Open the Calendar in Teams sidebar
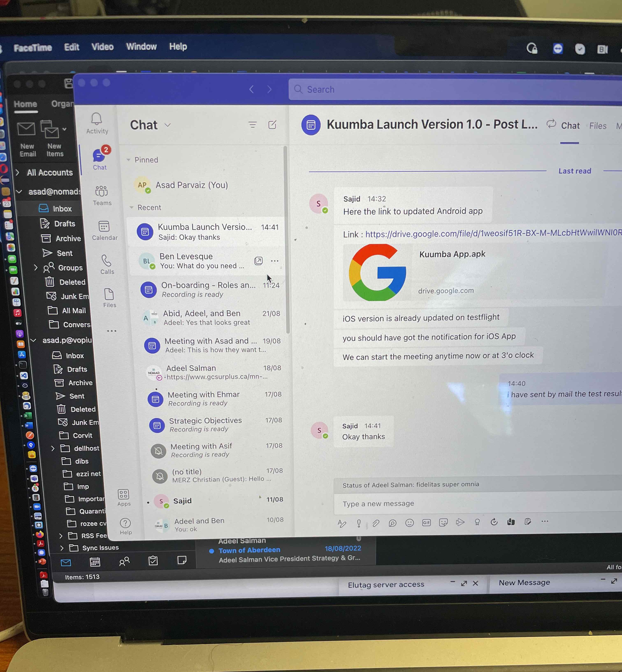622x672 pixels. [x=104, y=230]
